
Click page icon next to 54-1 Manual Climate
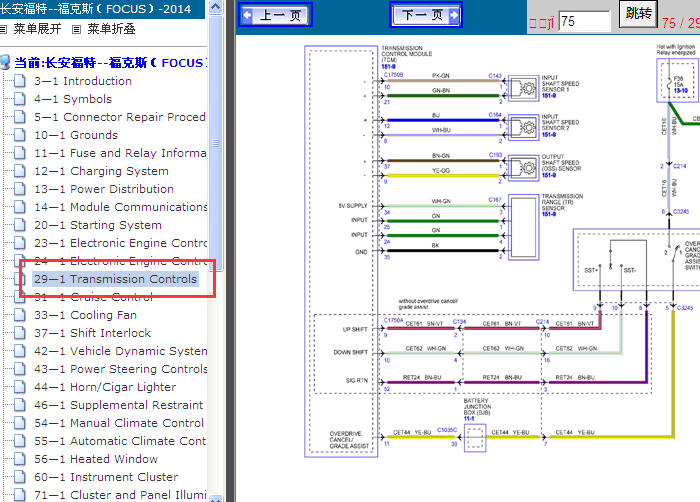[20, 423]
